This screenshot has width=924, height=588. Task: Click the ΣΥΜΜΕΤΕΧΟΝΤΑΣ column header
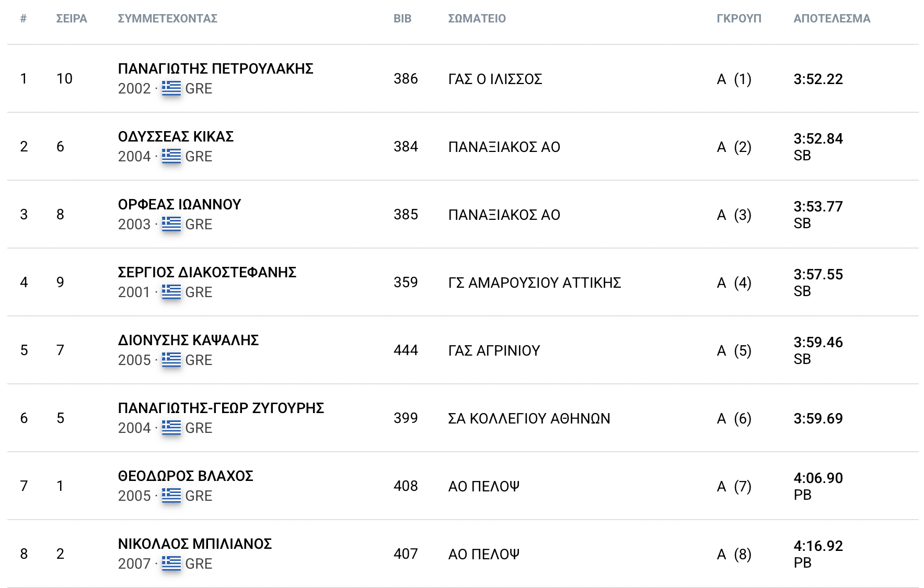(167, 18)
